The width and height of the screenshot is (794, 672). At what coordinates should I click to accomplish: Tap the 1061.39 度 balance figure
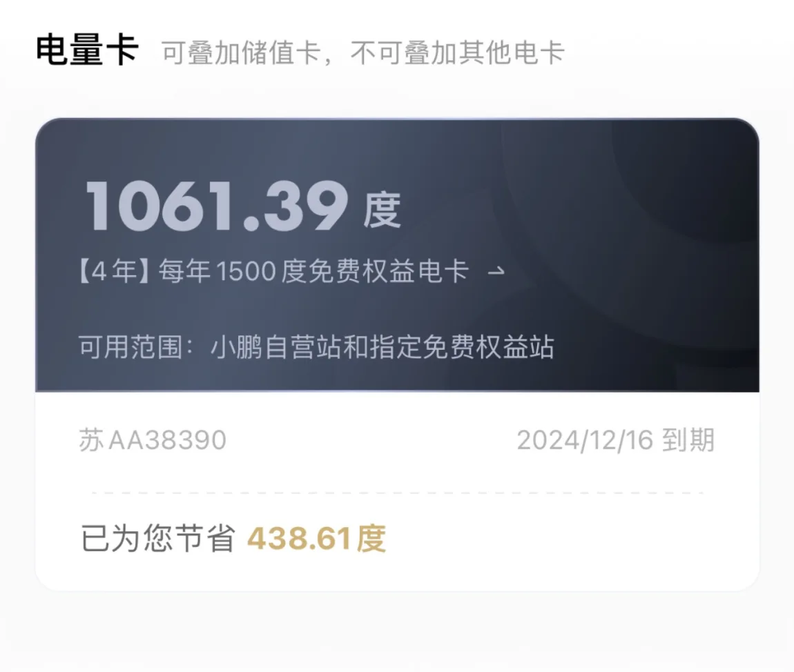[x=242, y=206]
